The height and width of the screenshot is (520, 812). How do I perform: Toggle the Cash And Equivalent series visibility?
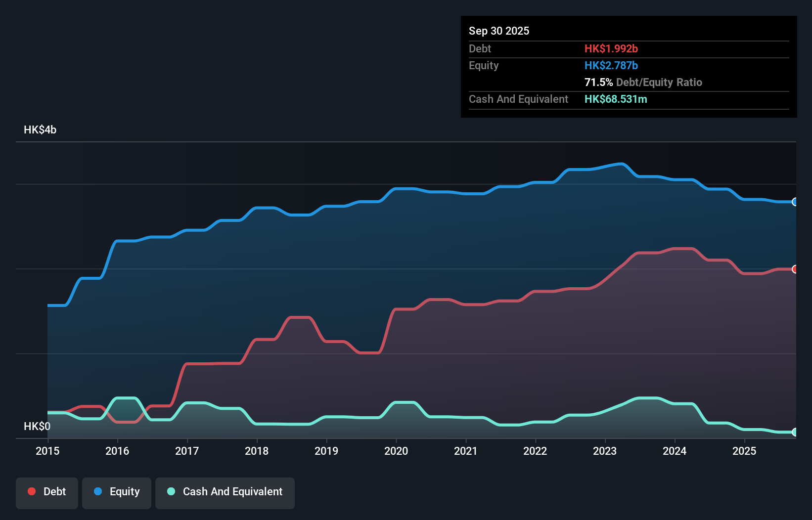(x=225, y=492)
